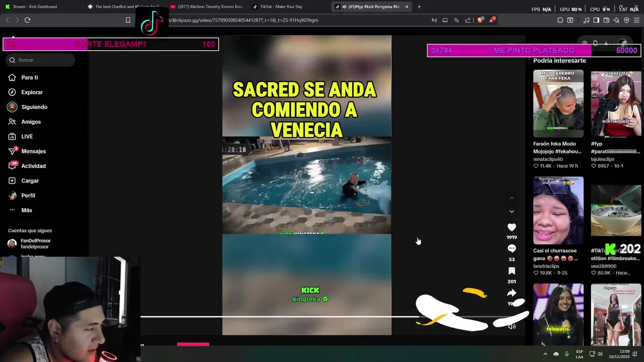
Task: Open the browser main hamburger menu
Action: [636, 20]
